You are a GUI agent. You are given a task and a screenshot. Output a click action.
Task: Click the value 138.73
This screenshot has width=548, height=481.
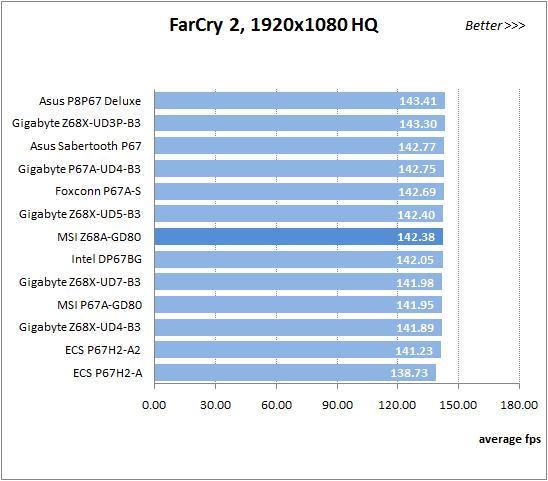click(x=409, y=373)
